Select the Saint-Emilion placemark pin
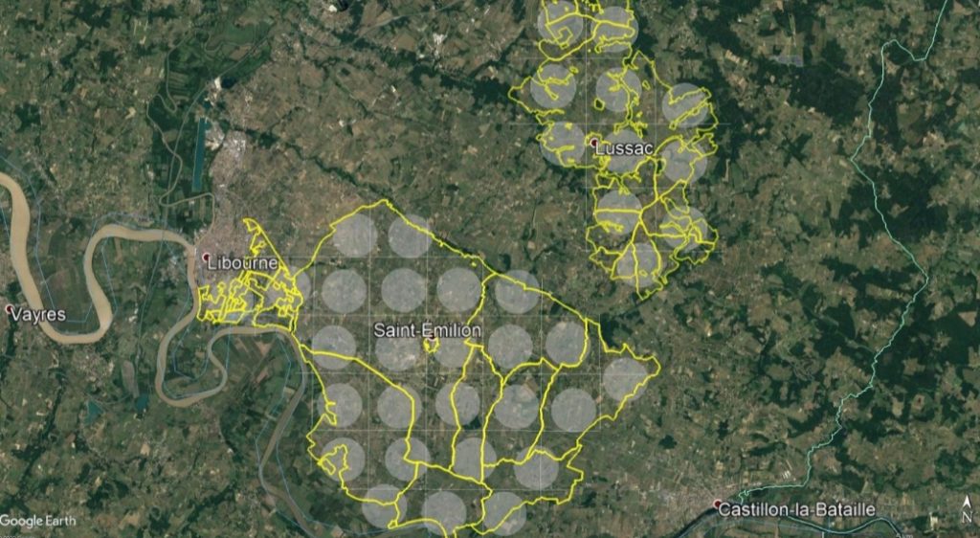The image size is (980, 538). pyautogui.click(x=433, y=339)
